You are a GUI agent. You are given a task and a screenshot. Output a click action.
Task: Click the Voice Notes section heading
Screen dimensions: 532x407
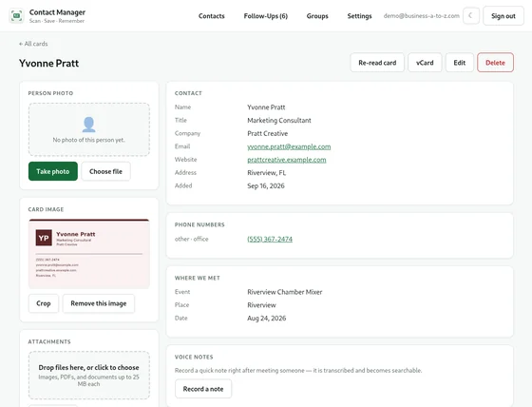tap(194, 357)
